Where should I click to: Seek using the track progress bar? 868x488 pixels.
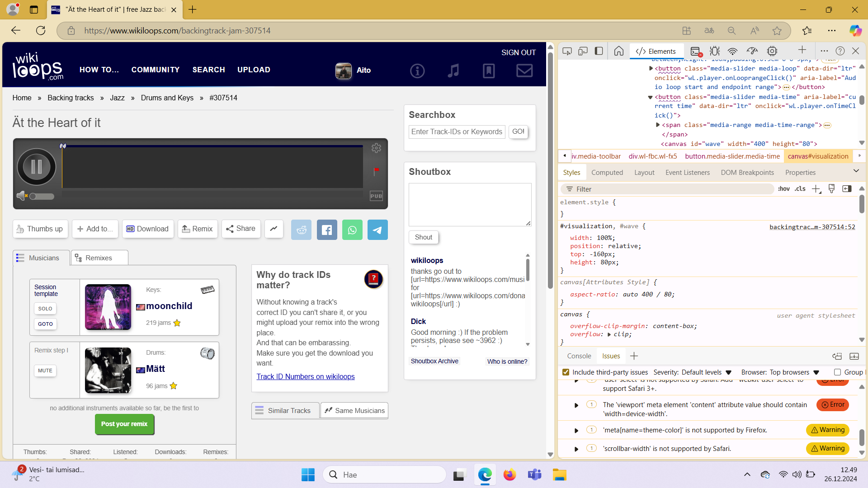pos(212,146)
